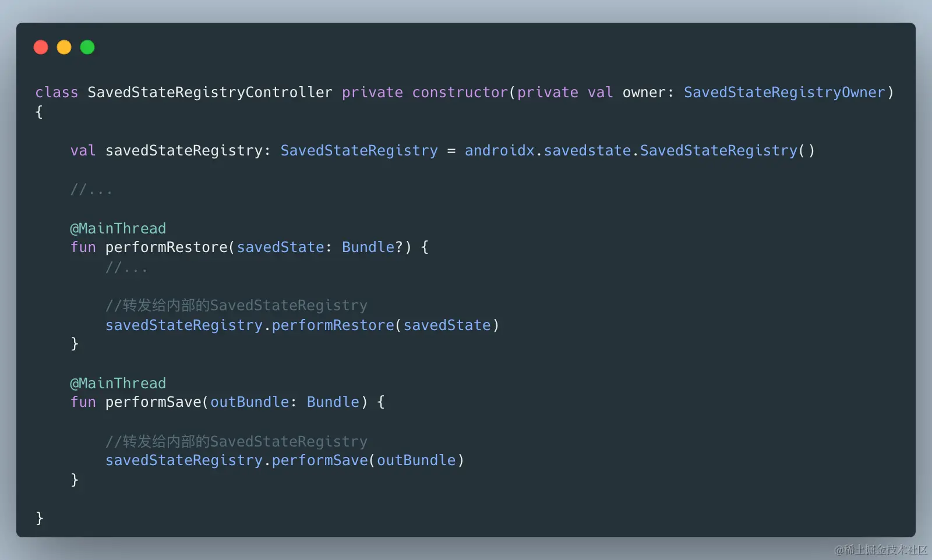Viewport: 932px width, 560px height.
Task: Click the @MainThread annotation above performRestore
Action: 118,228
